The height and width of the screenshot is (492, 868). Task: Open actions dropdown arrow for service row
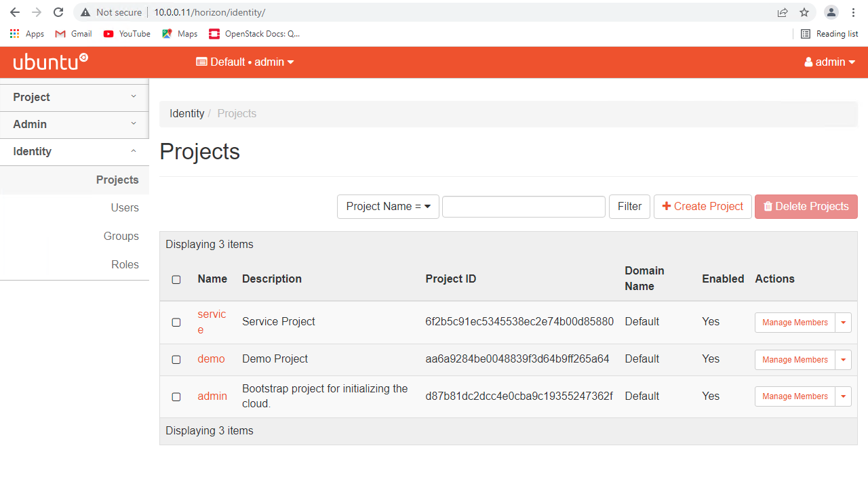843,323
